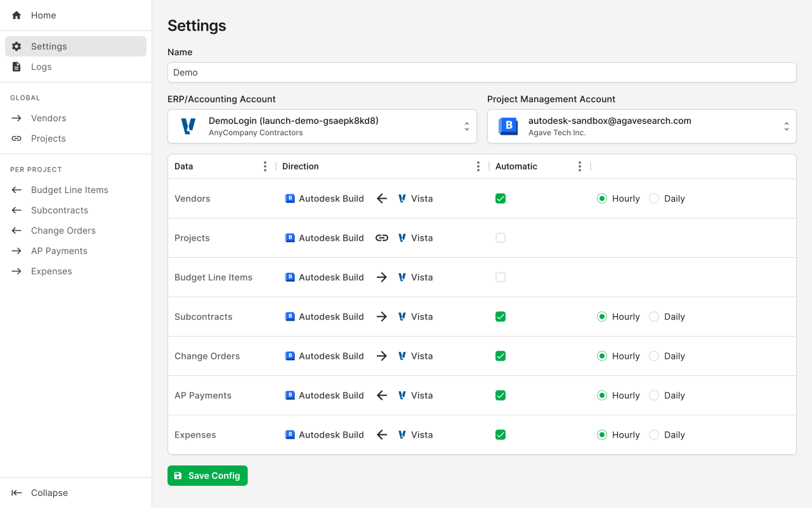Open Logs page in sidebar

75,67
